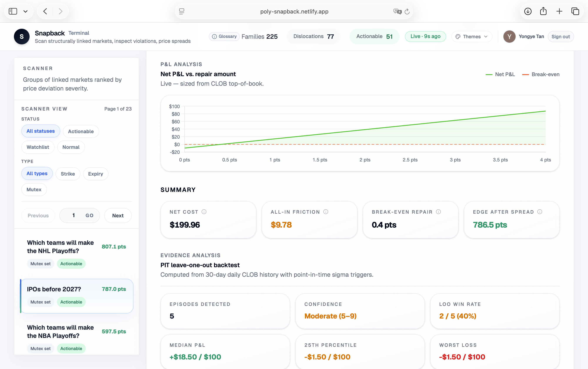Filter scanner by Strike type
Screen dimensions: 588x369
tap(68, 174)
